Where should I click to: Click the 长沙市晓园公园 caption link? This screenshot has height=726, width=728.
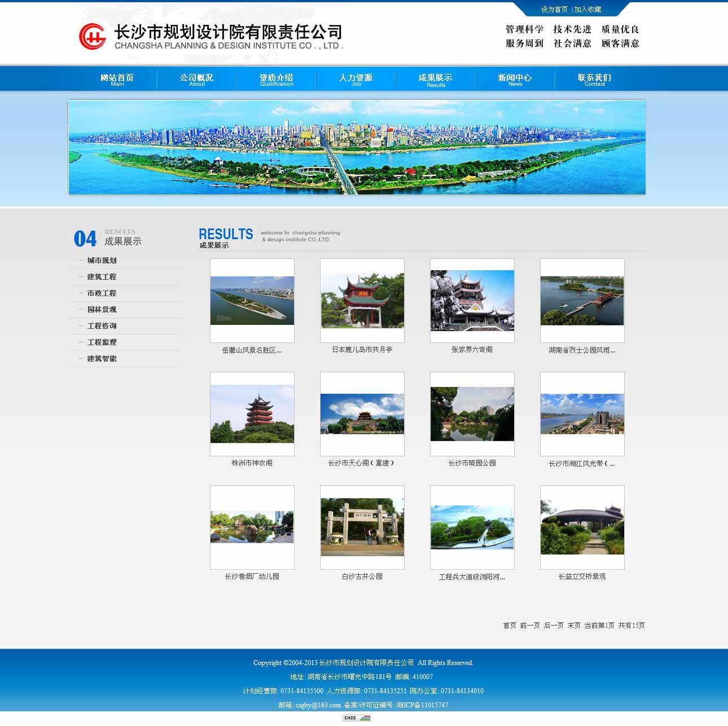point(472,463)
